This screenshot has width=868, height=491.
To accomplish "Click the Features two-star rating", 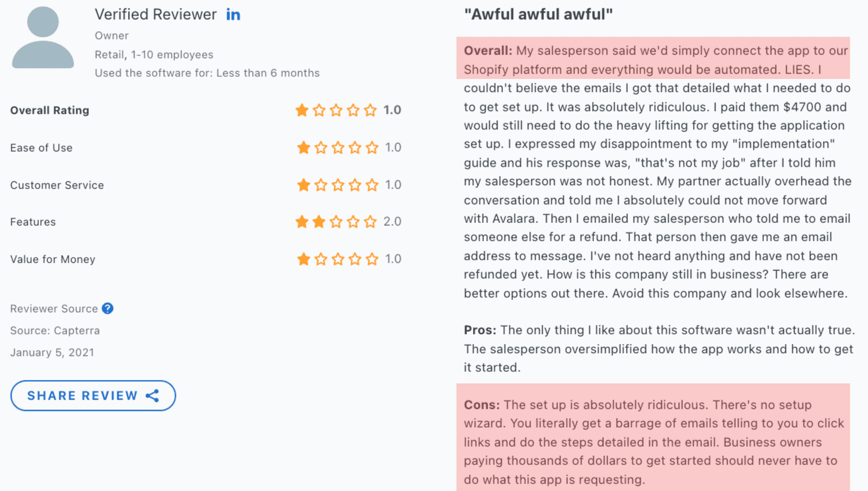I will [336, 222].
